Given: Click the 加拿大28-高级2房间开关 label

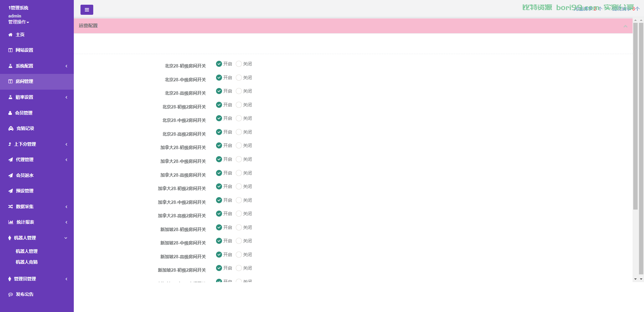Looking at the screenshot, I should pos(182,216).
